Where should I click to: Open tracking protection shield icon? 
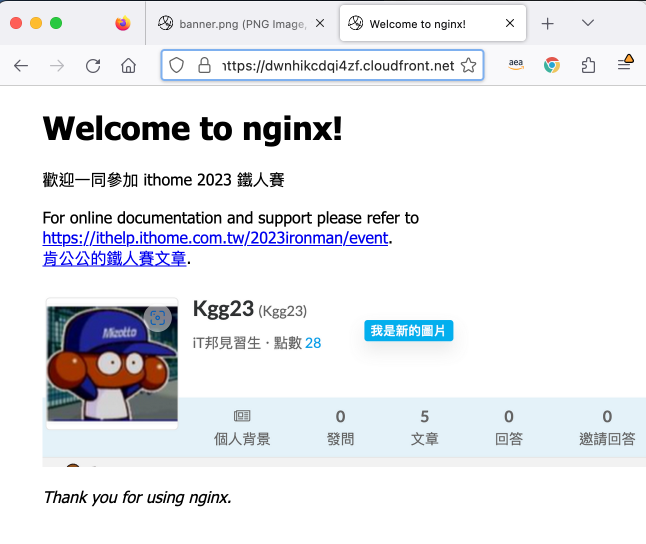click(x=176, y=65)
